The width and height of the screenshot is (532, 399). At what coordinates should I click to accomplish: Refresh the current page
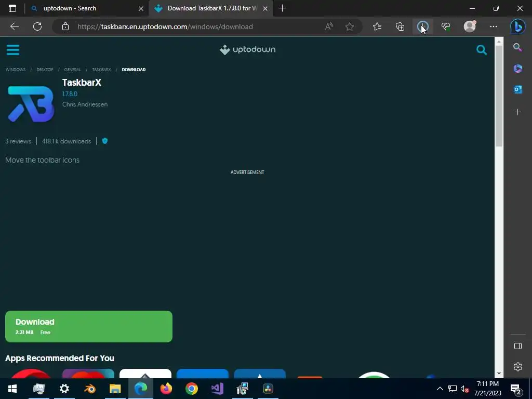[x=37, y=26]
